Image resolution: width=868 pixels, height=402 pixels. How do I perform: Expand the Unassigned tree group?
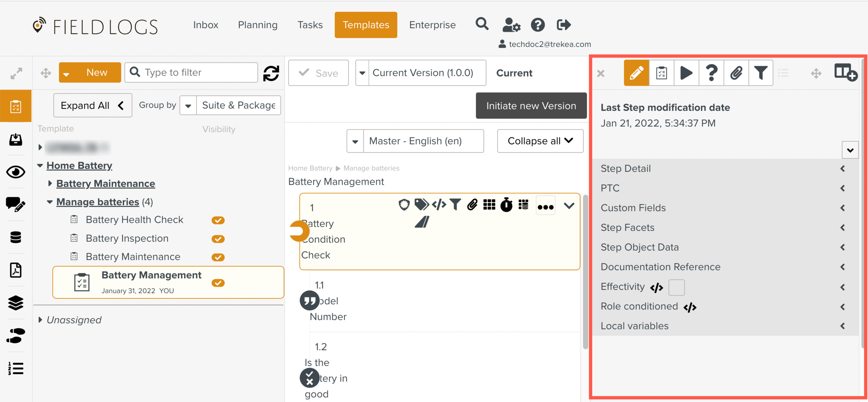pos(40,320)
